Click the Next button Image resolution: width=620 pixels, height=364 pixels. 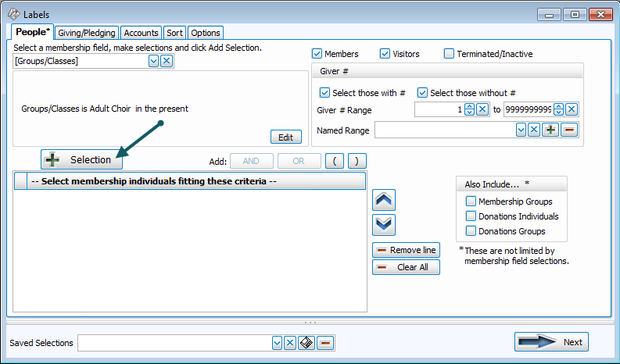(x=551, y=342)
